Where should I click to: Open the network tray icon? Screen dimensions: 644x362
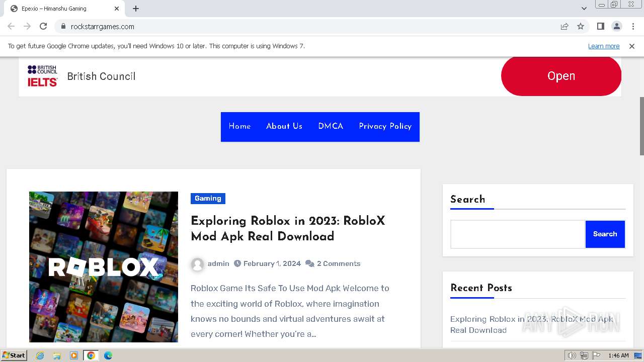click(584, 355)
